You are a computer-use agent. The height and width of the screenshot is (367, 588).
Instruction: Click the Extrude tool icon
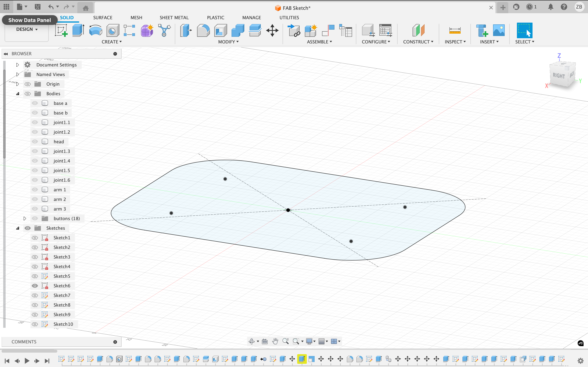coord(78,31)
